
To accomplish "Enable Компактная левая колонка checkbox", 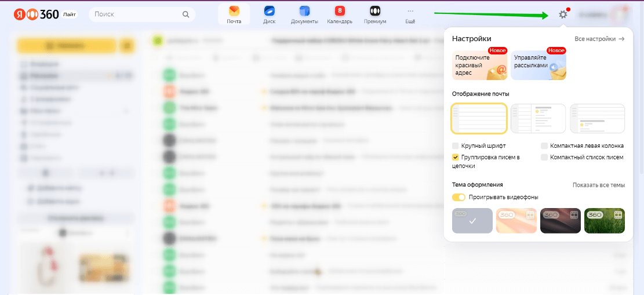I will (544, 146).
